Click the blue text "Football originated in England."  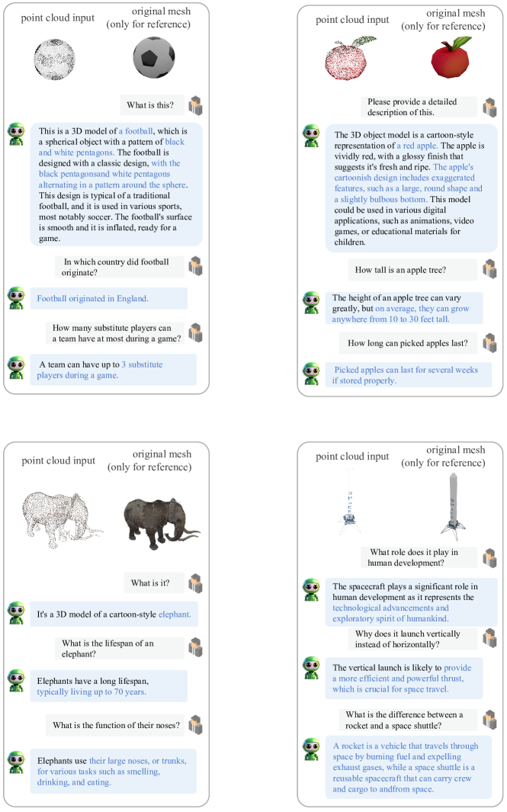coord(92,298)
